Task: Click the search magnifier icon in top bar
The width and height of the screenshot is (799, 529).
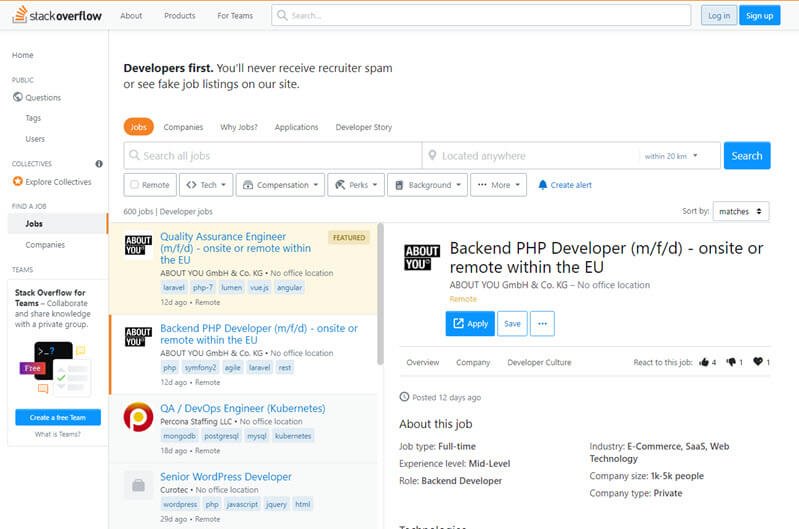Action: tap(282, 15)
